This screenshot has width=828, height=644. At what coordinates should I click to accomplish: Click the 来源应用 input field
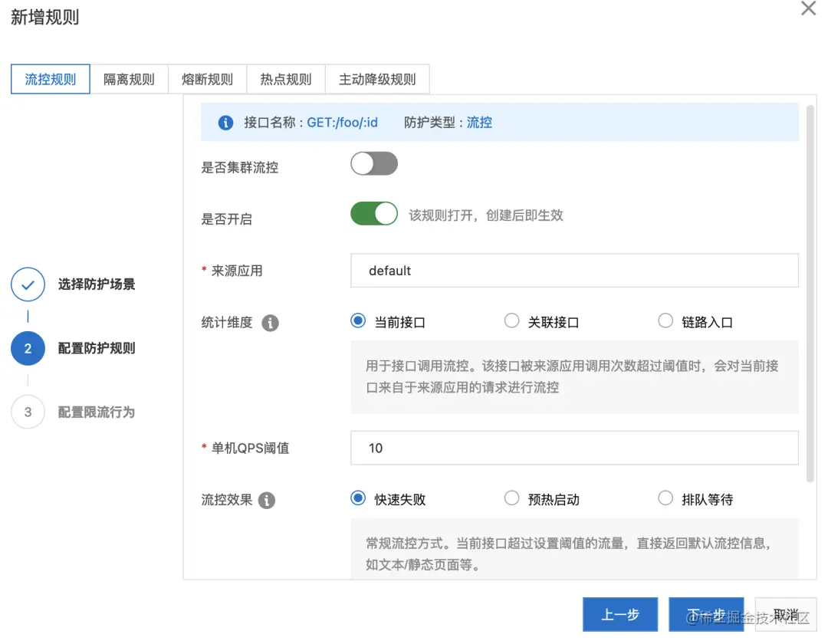click(574, 271)
